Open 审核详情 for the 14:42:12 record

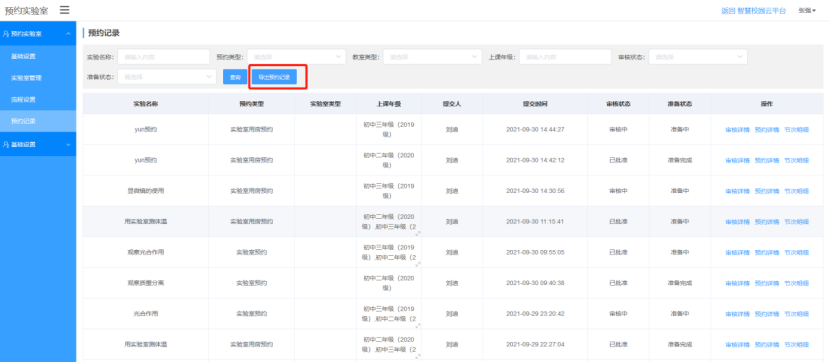click(737, 160)
